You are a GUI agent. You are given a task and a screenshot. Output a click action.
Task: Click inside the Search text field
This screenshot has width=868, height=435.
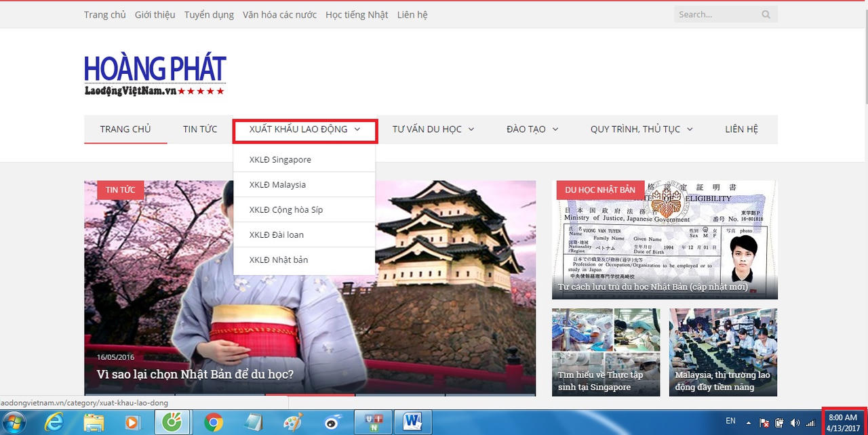(715, 14)
